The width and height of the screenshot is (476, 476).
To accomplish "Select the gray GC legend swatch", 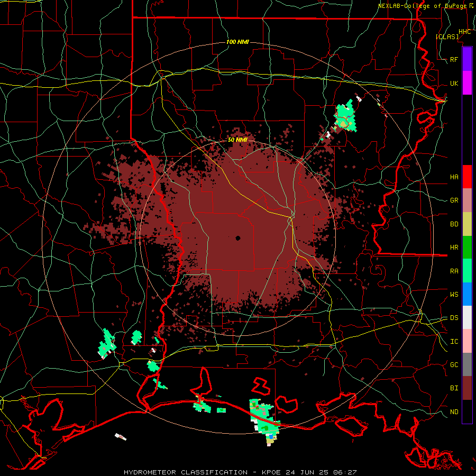I will tap(467, 364).
